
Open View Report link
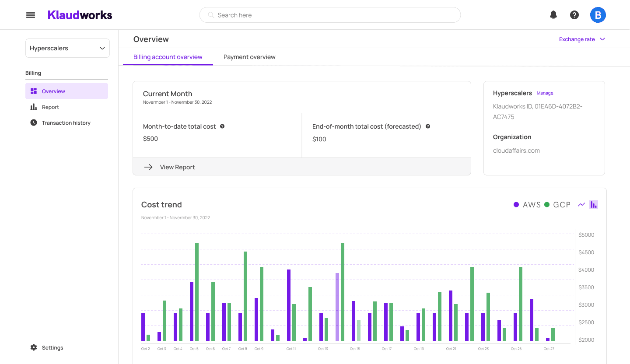170,167
